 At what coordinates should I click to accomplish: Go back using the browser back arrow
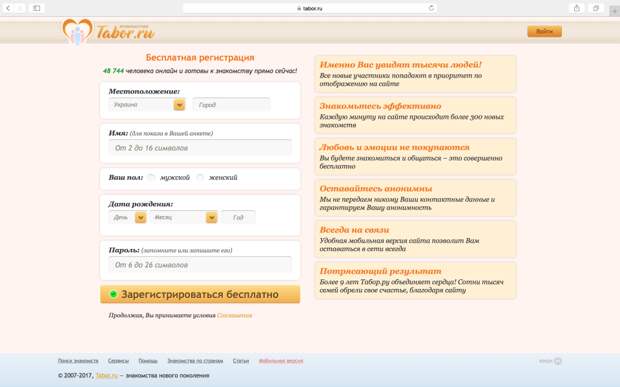click(8, 8)
